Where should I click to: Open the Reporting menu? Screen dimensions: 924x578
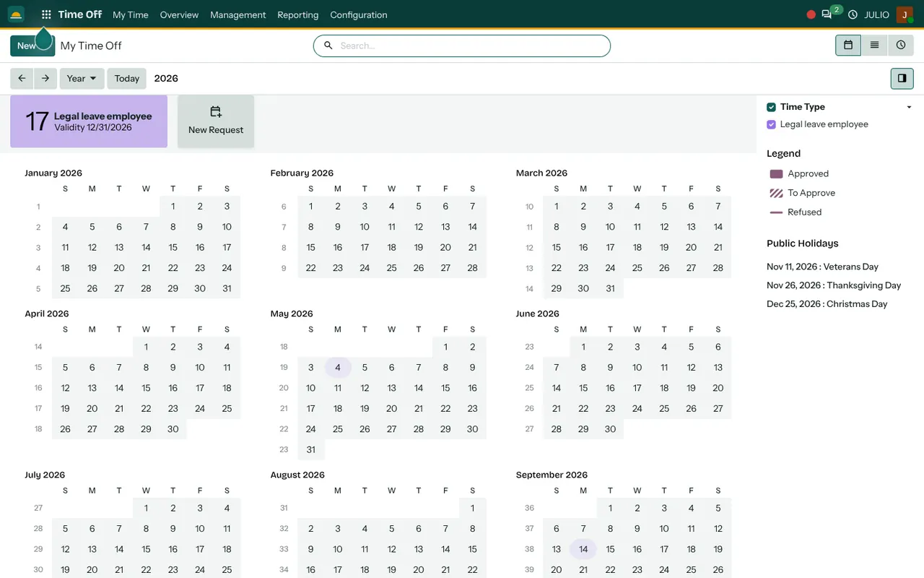(297, 14)
